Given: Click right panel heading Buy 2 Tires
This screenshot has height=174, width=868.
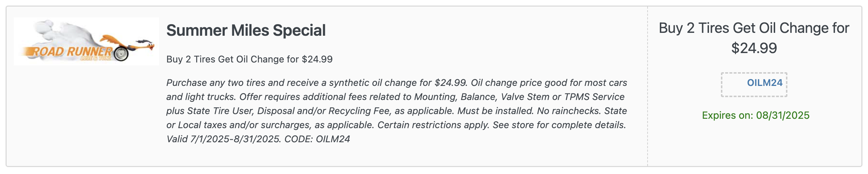Looking at the screenshot, I should click(754, 28).
